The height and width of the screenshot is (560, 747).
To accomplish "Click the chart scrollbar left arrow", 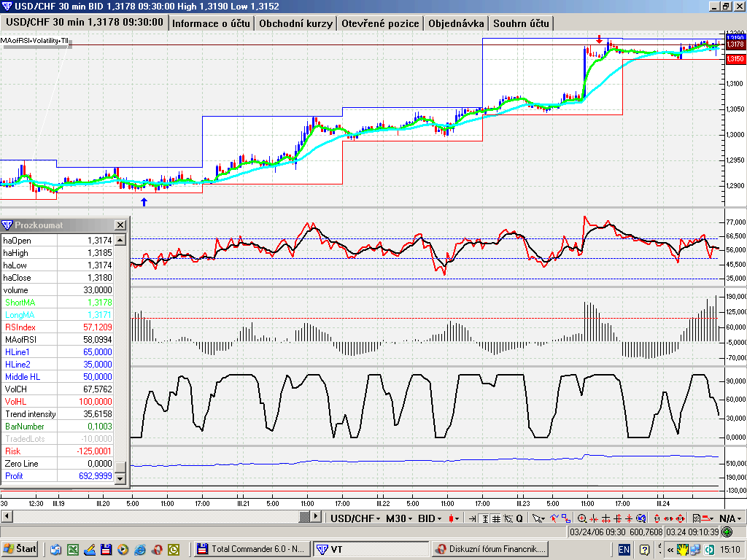I will pyautogui.click(x=7, y=517).
